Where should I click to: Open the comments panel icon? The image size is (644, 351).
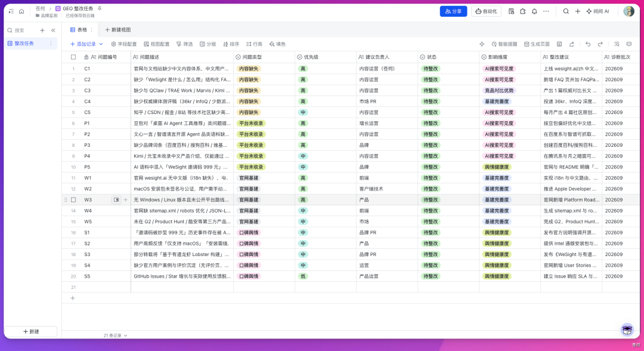pos(629,44)
